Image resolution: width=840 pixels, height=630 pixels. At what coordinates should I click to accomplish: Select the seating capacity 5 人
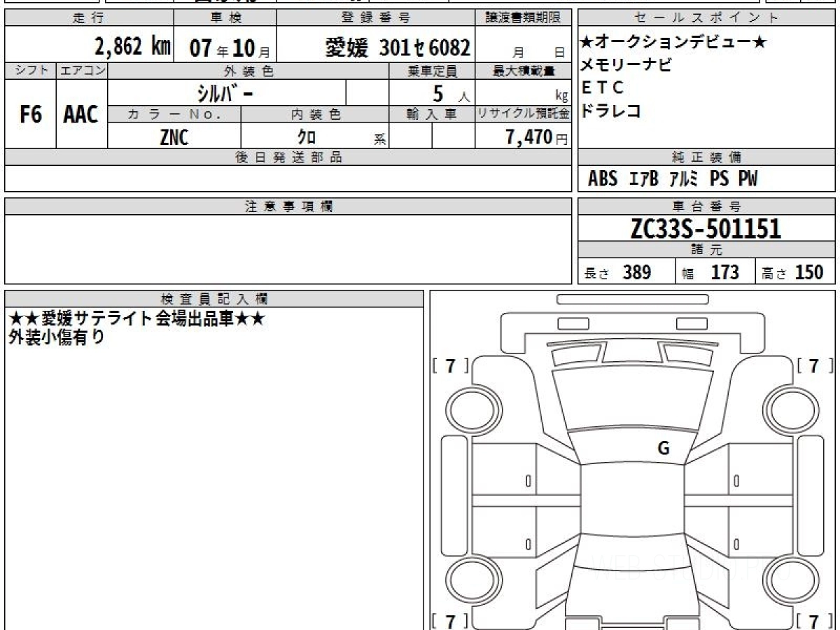pos(451,94)
